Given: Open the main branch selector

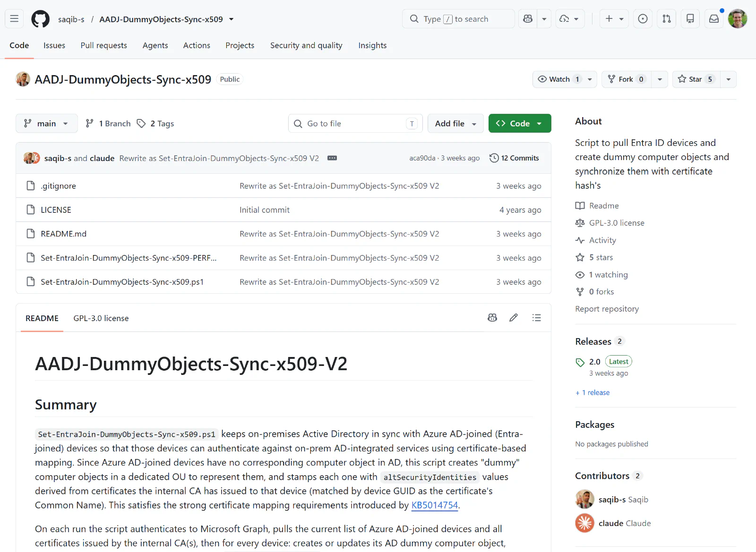Looking at the screenshot, I should pos(46,123).
